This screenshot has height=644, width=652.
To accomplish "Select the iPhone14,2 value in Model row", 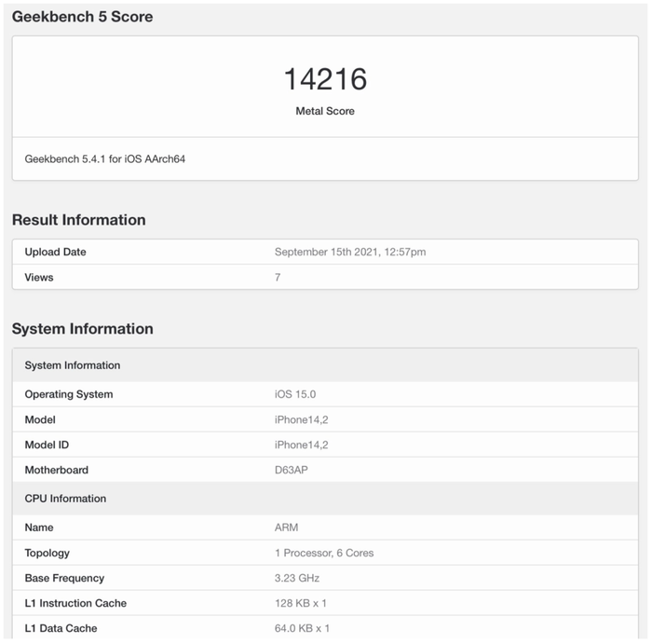I will pyautogui.click(x=302, y=419).
